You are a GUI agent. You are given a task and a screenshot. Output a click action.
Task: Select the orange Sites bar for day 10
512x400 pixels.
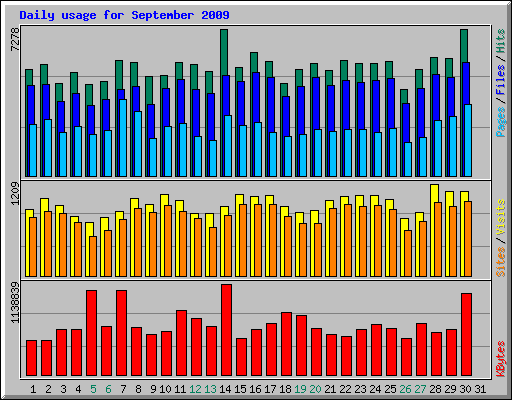(168, 241)
